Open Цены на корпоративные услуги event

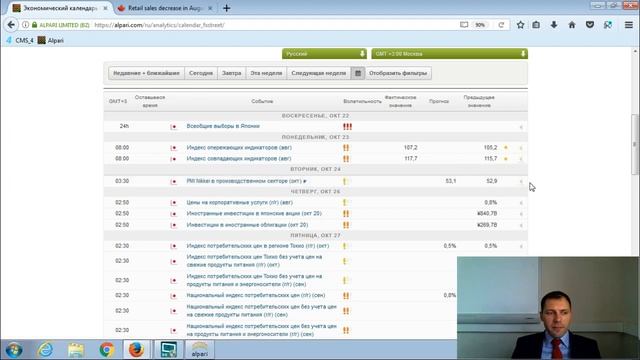pyautogui.click(x=239, y=202)
